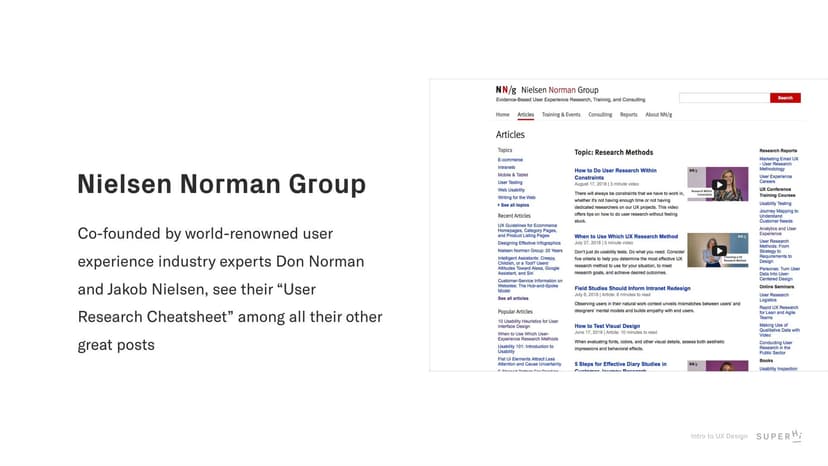Open the Home navigation item
The width and height of the screenshot is (828, 466).
502,115
